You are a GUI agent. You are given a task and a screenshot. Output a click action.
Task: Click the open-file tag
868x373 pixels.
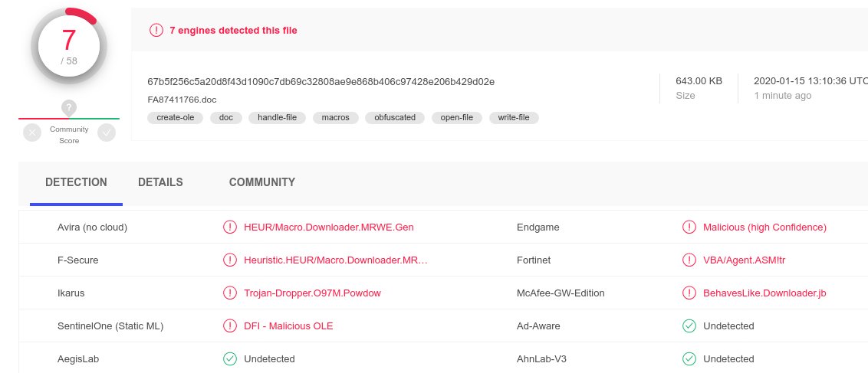point(457,118)
